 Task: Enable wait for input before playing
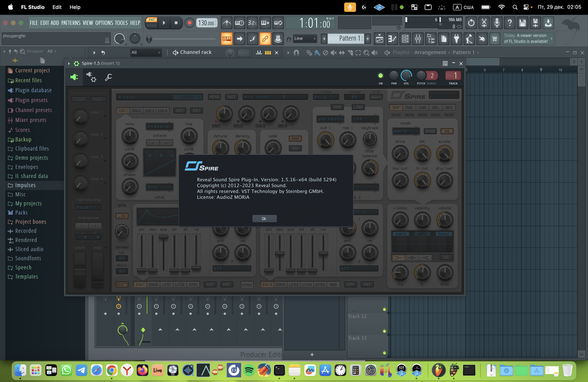(x=240, y=22)
